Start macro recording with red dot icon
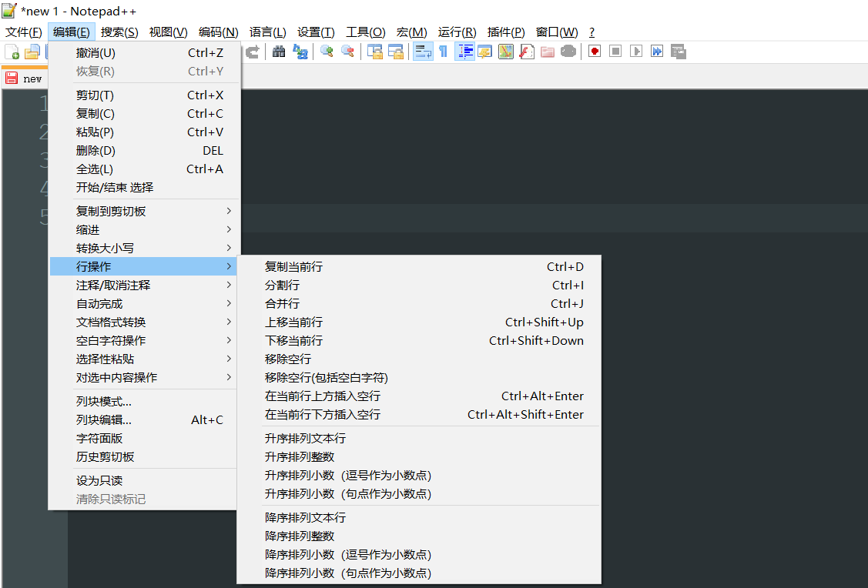Image resolution: width=868 pixels, height=588 pixels. click(x=595, y=52)
